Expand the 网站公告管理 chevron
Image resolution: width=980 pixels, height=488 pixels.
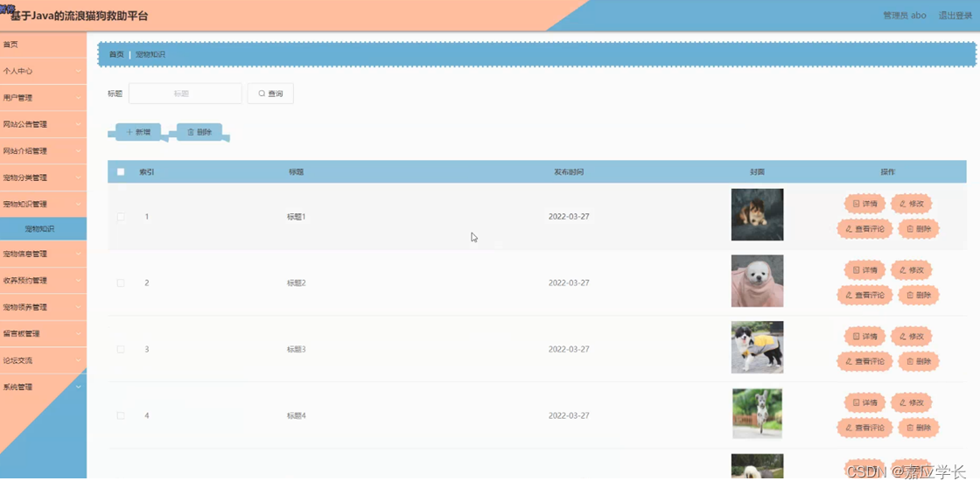coord(78,124)
